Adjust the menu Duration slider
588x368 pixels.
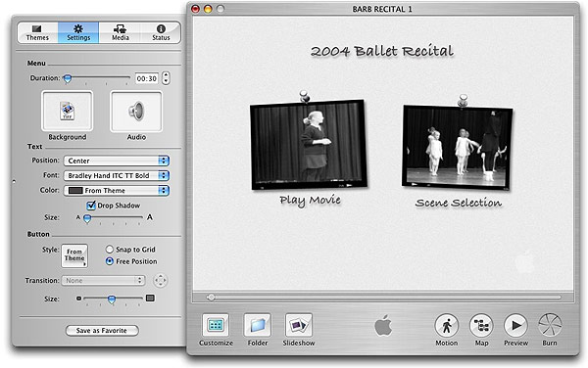68,78
